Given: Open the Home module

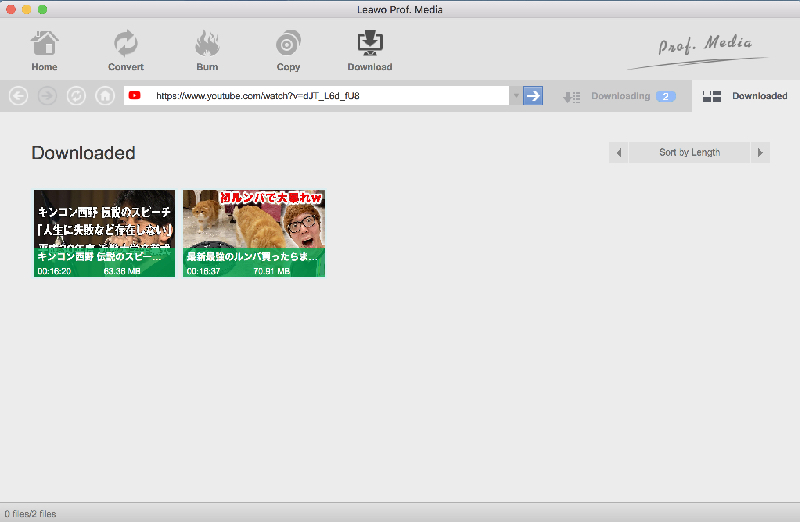Looking at the screenshot, I should (x=44, y=51).
